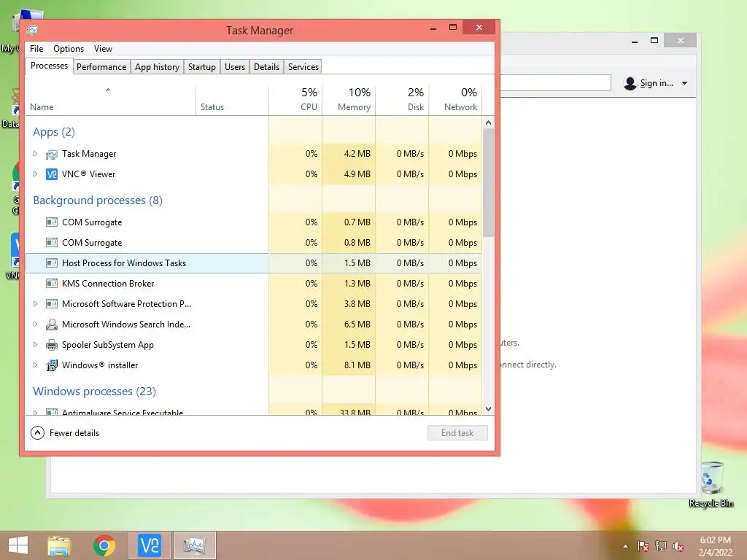Switch to the App history tab
Viewport: 747px width, 560px height.
[x=158, y=67]
